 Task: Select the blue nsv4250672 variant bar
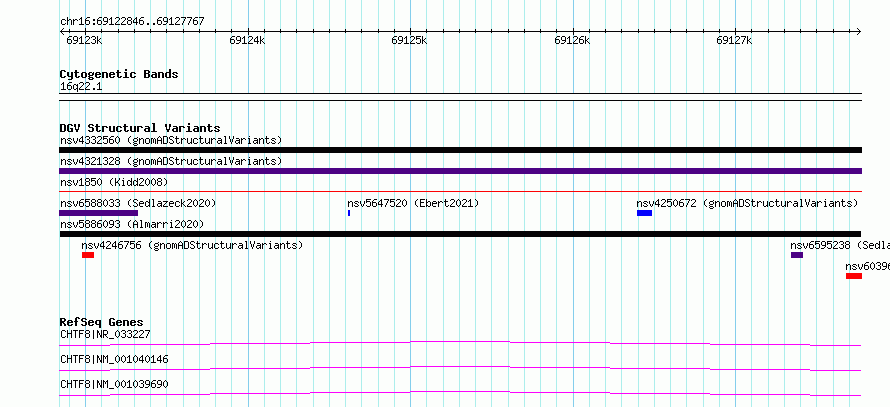point(644,213)
